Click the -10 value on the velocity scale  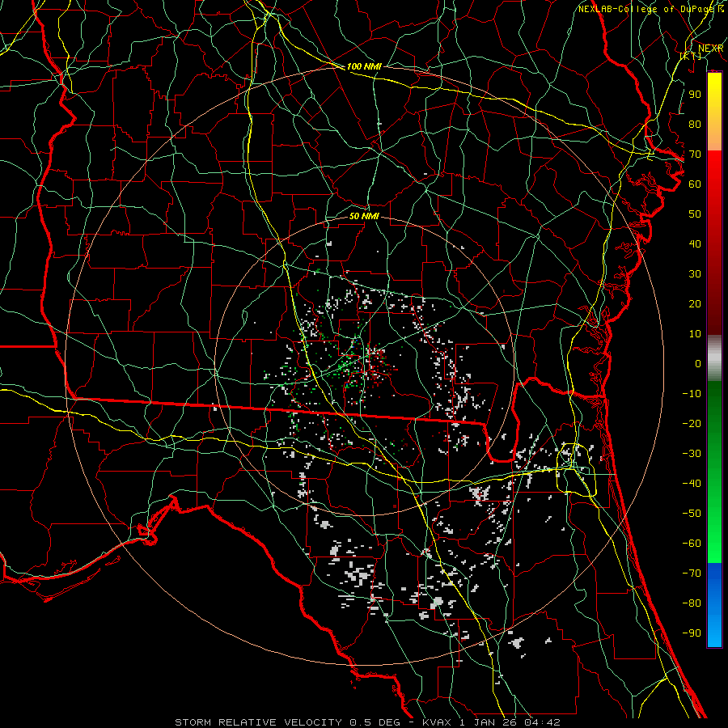(692, 394)
